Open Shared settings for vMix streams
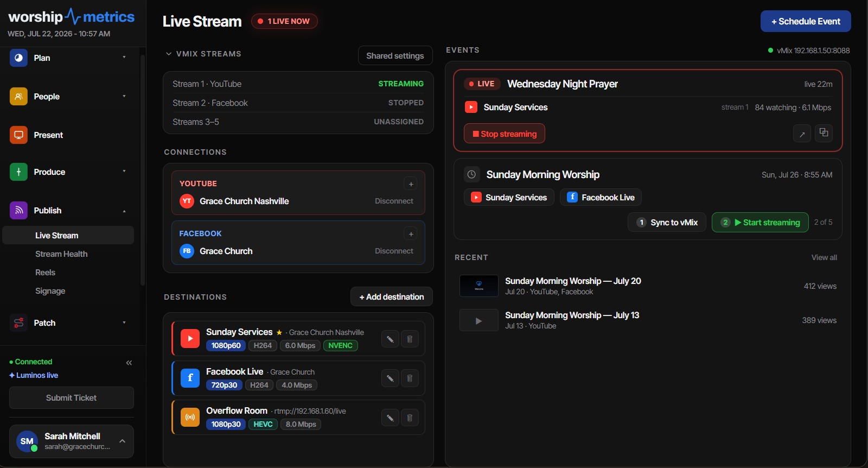Image resolution: width=868 pixels, height=468 pixels. pos(395,55)
